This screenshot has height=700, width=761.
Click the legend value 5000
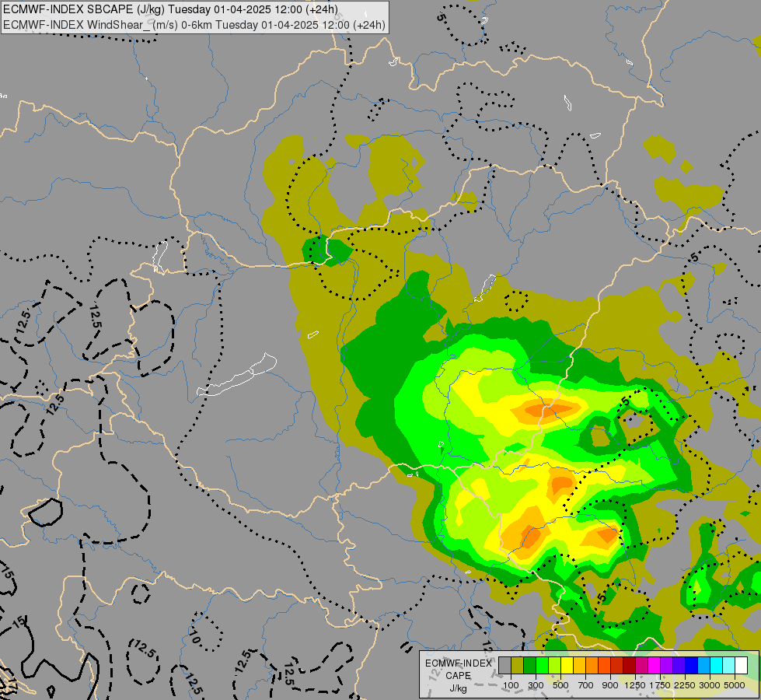(735, 685)
